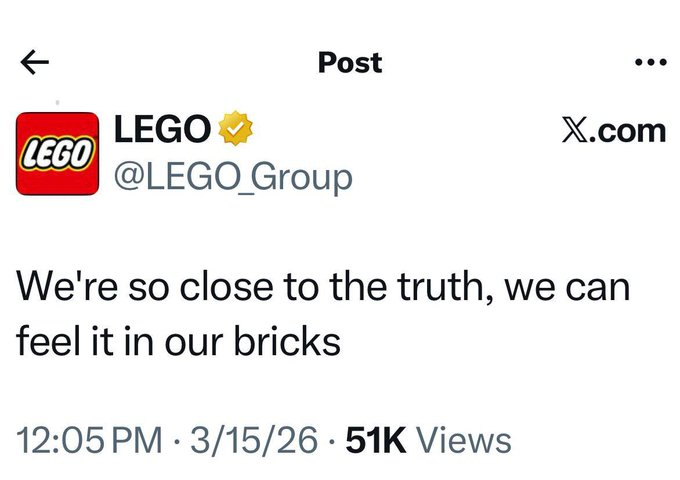The width and height of the screenshot is (680, 480).
Task: Go back using the left arrow
Action: [35, 62]
